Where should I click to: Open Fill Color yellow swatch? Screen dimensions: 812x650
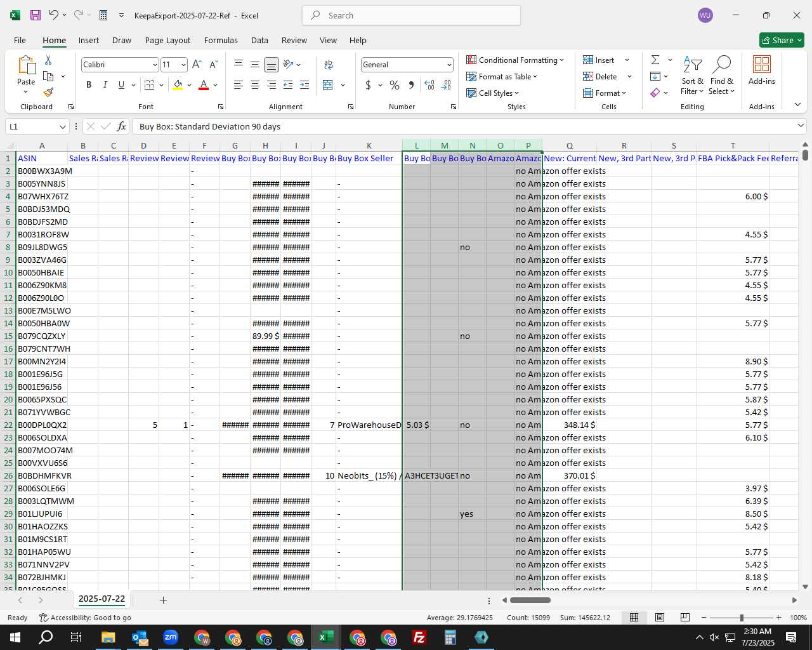point(178,85)
